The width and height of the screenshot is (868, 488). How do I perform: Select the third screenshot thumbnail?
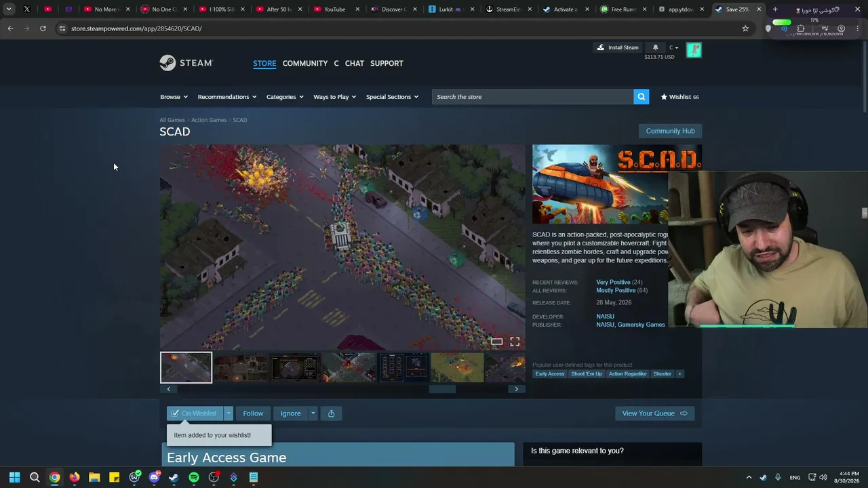coord(294,367)
